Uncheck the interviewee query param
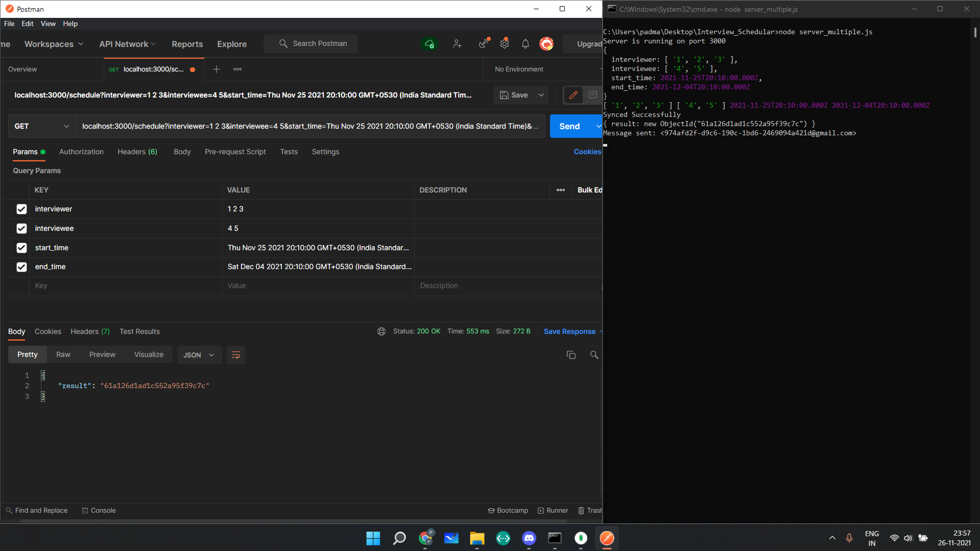Viewport: 980px width, 551px height. 21,228
